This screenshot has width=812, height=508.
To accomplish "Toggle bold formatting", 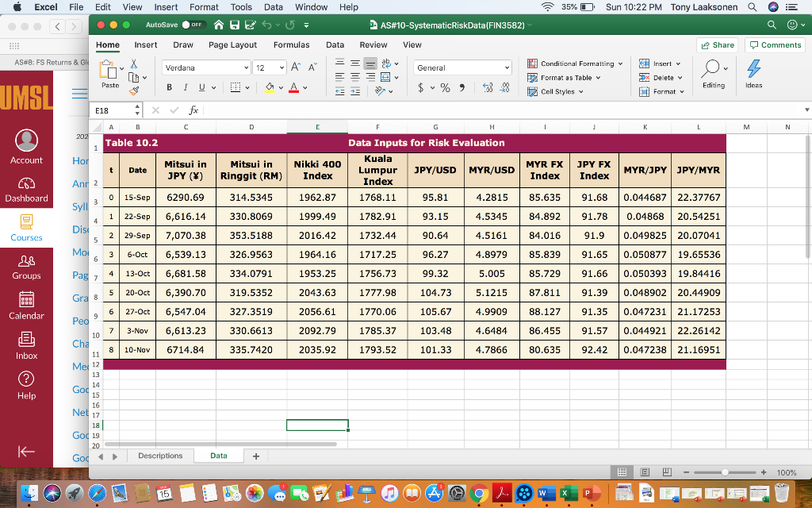I will tap(168, 87).
